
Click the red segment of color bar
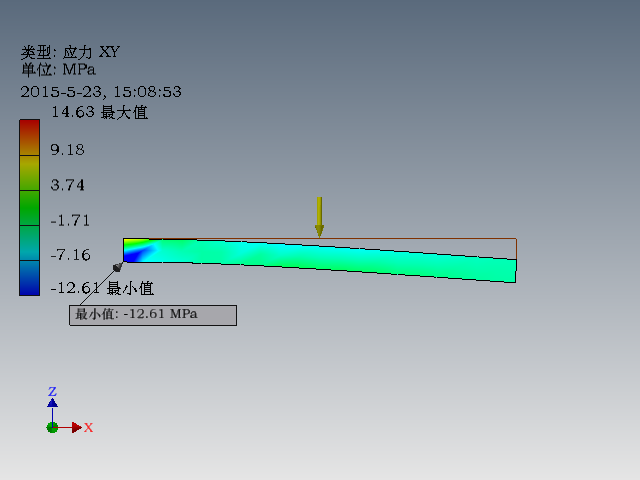click(x=29, y=137)
